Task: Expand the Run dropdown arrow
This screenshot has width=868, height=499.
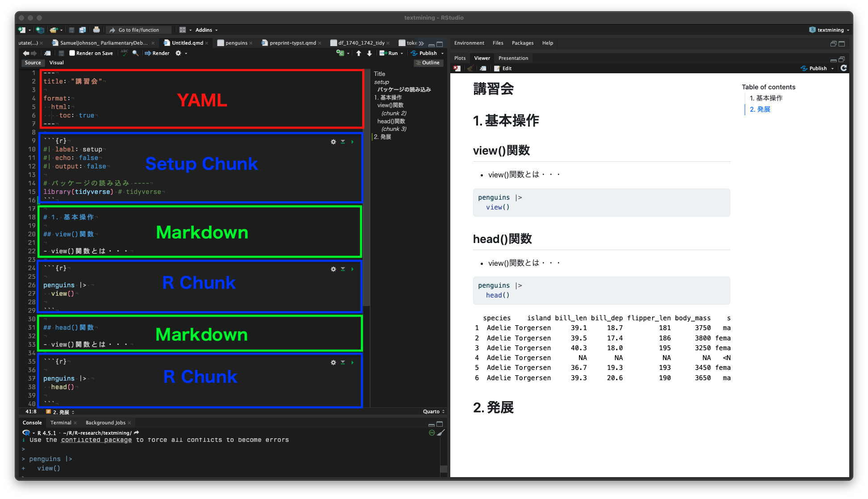Action: coord(402,53)
